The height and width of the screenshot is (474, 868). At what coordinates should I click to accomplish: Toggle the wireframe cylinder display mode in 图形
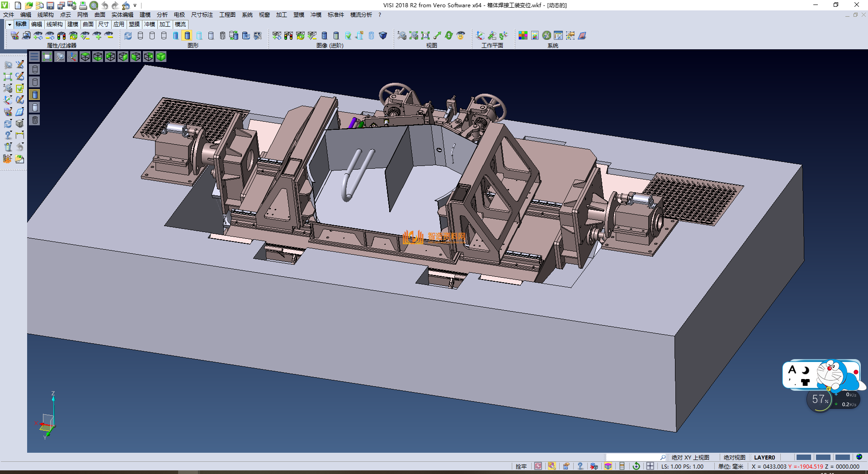pyautogui.click(x=140, y=36)
